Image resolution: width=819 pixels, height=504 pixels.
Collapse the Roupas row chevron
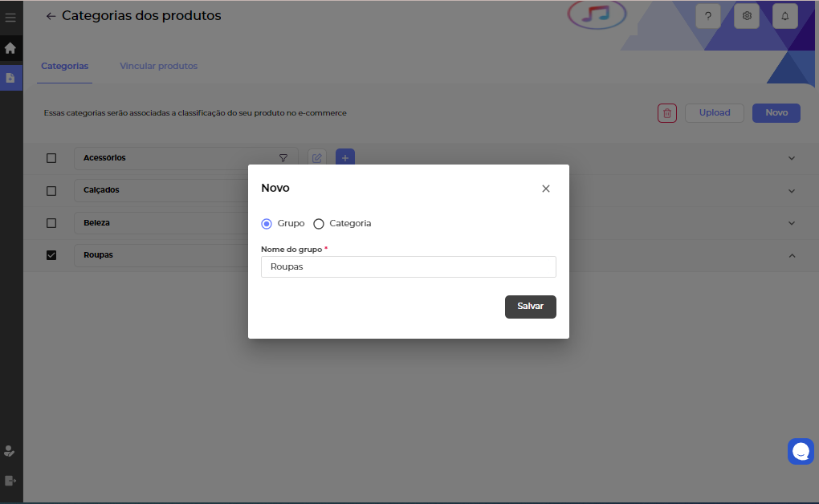pyautogui.click(x=792, y=255)
